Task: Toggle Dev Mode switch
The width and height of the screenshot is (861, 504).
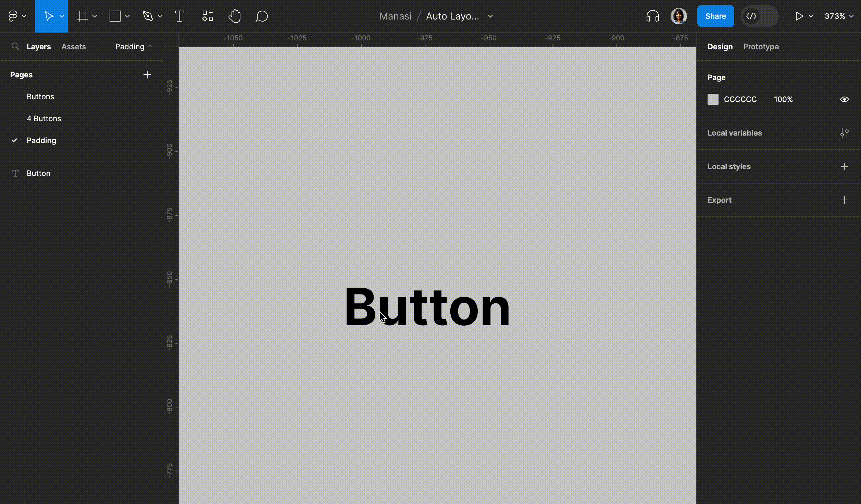Action: coord(759,16)
